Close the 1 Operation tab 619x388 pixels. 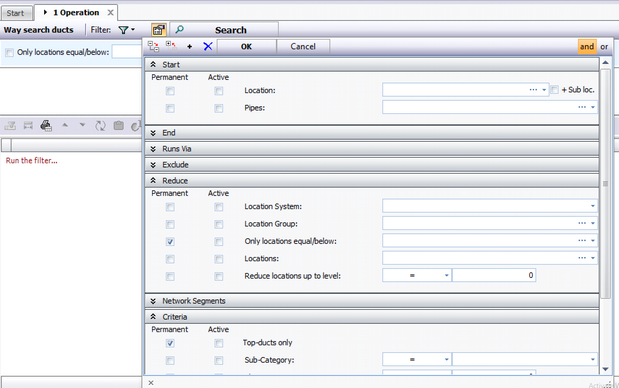coord(111,13)
